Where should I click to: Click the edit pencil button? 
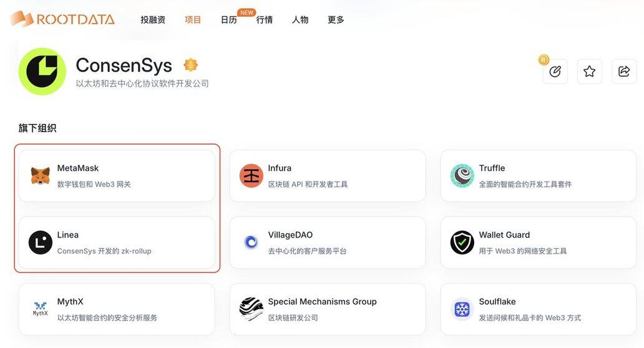555,71
